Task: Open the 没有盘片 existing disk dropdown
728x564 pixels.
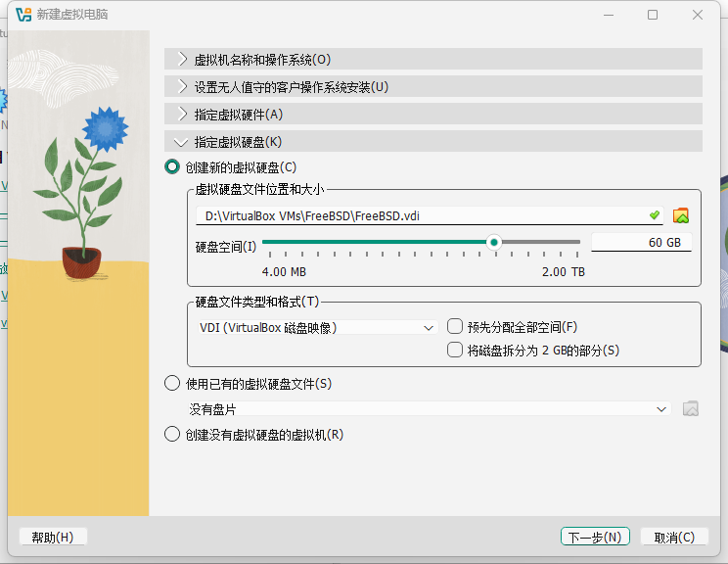Action: click(x=429, y=409)
